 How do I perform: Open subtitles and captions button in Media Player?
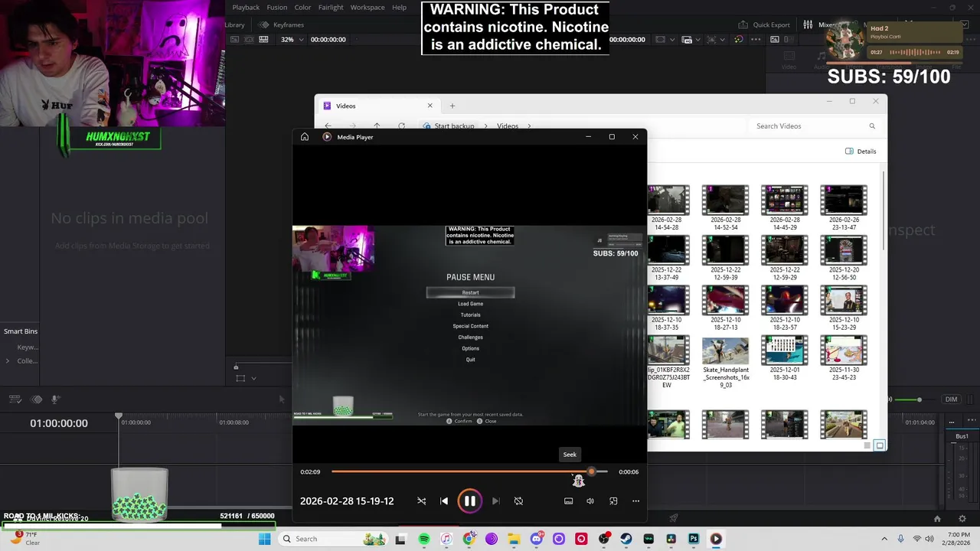(568, 501)
